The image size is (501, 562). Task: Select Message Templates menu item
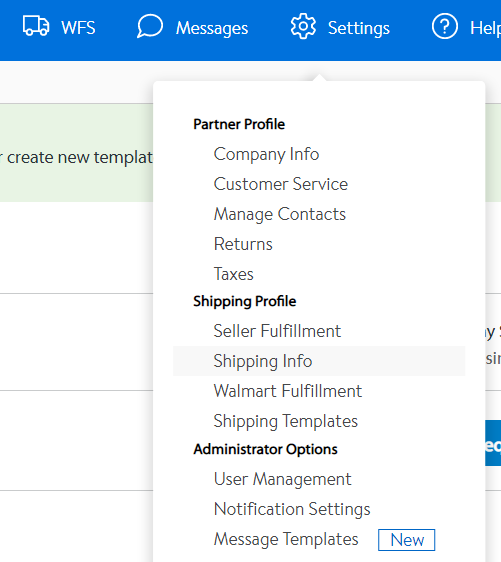[x=286, y=539]
